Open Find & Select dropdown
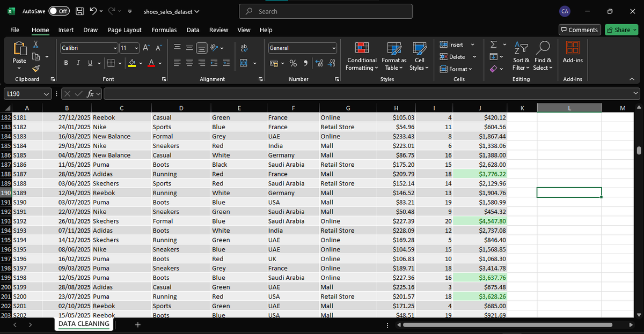The image size is (644, 334). pyautogui.click(x=543, y=56)
